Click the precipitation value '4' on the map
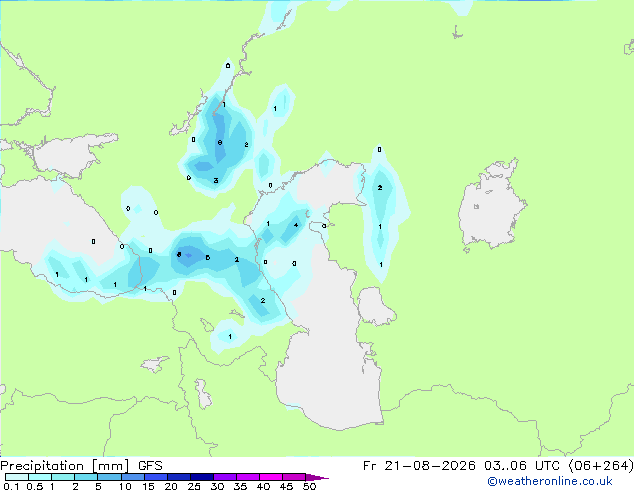 point(296,225)
